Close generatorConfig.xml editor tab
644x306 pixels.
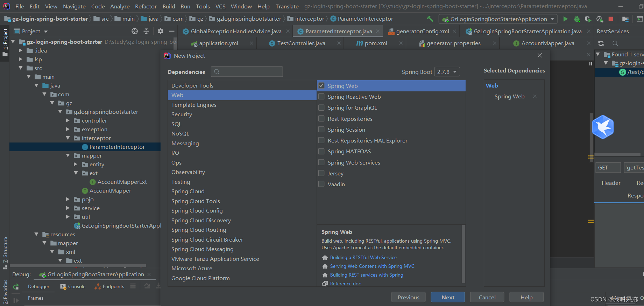[x=454, y=31]
